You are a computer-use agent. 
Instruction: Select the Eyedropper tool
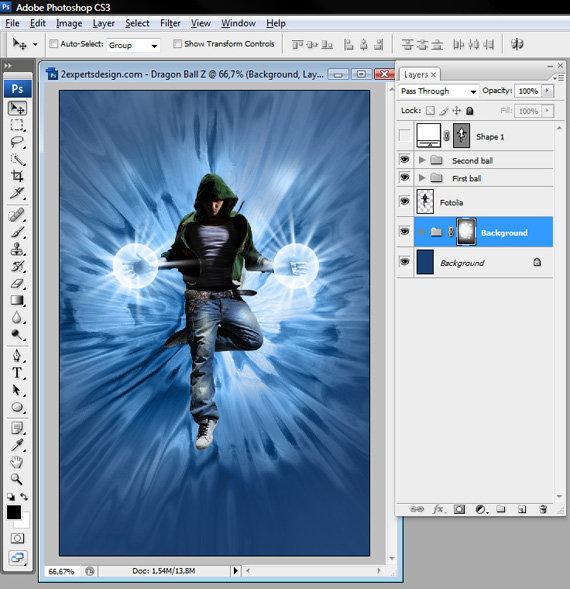(x=17, y=445)
